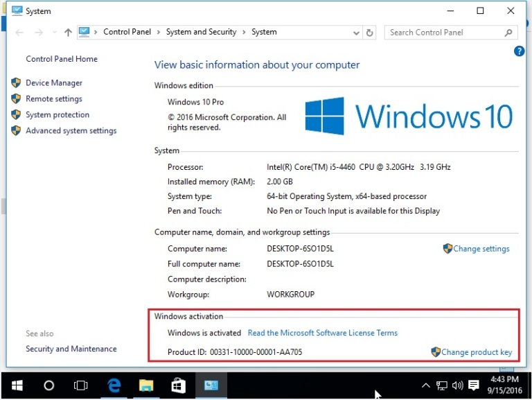
Task: Refresh the System page
Action: coord(369,33)
